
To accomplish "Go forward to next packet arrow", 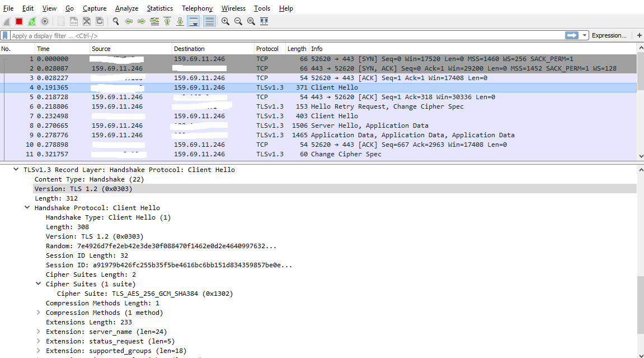I will [142, 21].
